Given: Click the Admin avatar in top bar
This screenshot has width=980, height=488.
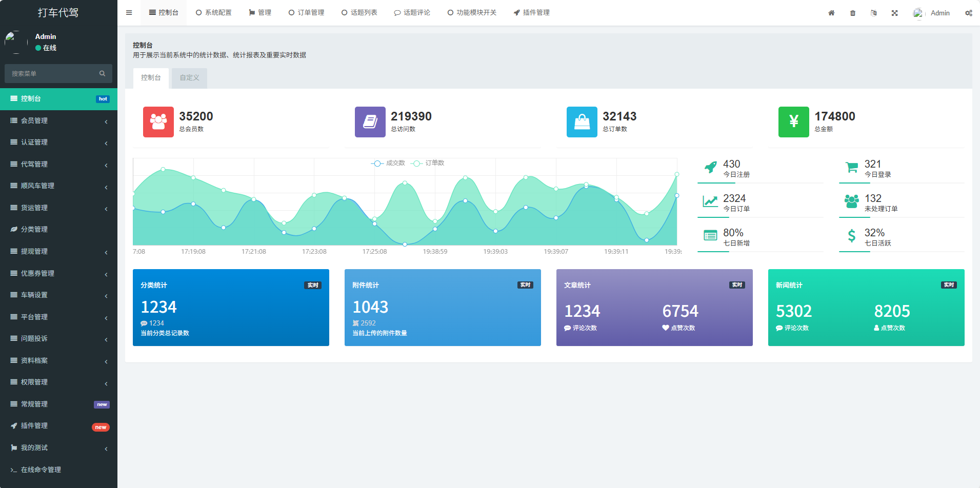Looking at the screenshot, I should [x=918, y=13].
